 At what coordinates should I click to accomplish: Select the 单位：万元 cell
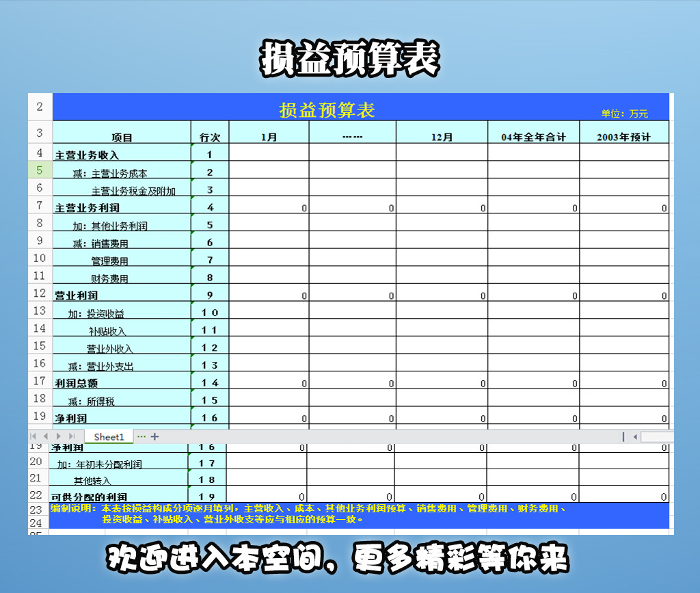pos(624,115)
